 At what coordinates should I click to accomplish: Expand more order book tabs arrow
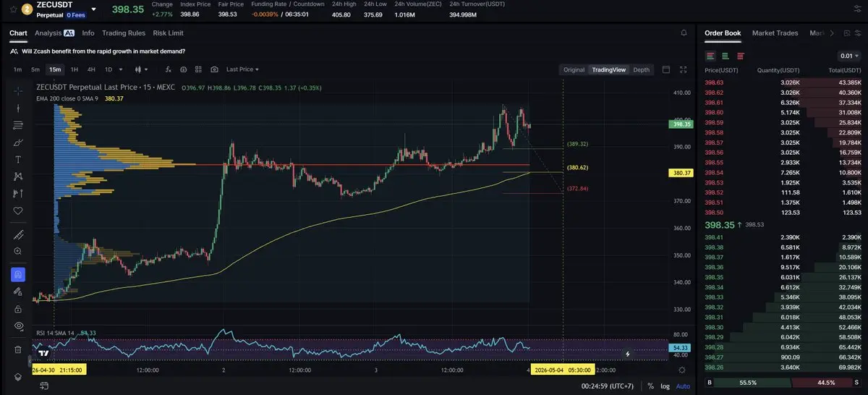tap(830, 33)
